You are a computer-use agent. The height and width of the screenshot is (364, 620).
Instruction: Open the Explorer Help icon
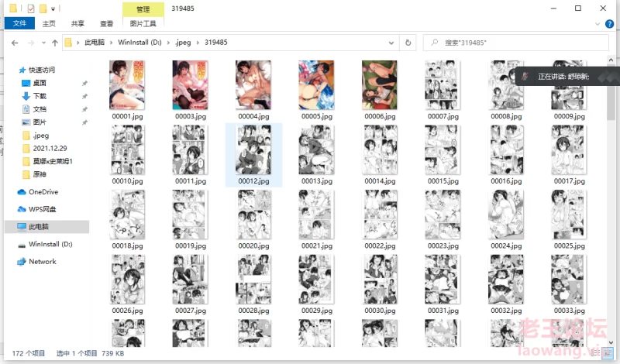pos(609,24)
